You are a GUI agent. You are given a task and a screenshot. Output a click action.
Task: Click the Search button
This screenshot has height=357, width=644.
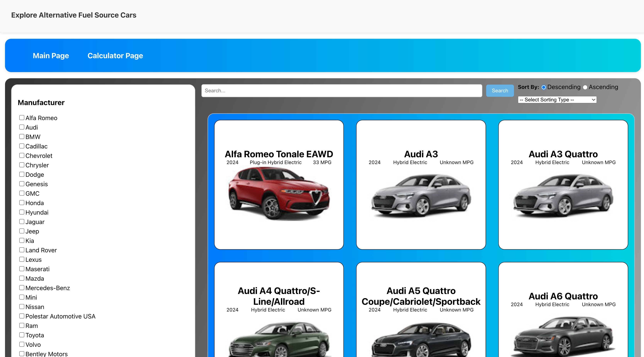(x=500, y=91)
